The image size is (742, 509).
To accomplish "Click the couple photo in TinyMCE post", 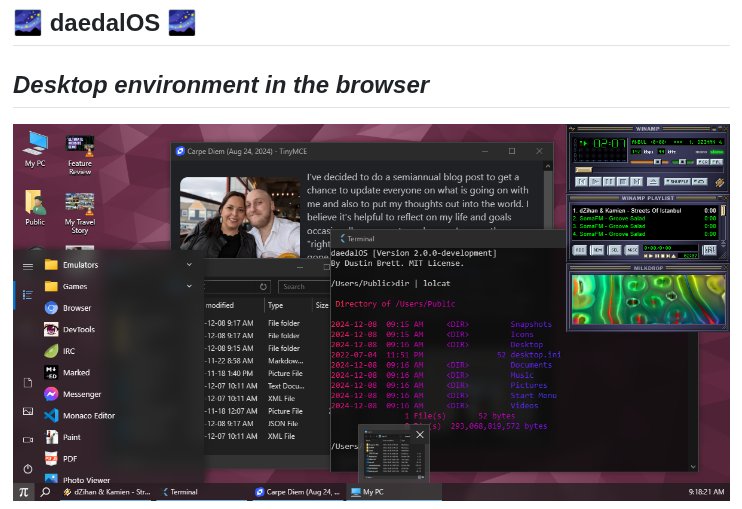I will click(240, 218).
